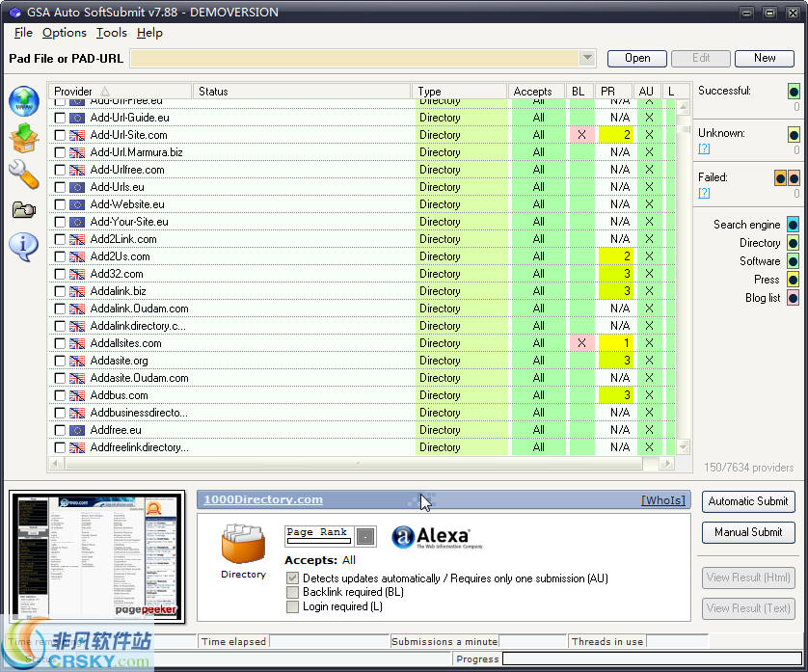Toggle the Blog list filter indicator
This screenshot has width=808, height=672.
click(792, 298)
